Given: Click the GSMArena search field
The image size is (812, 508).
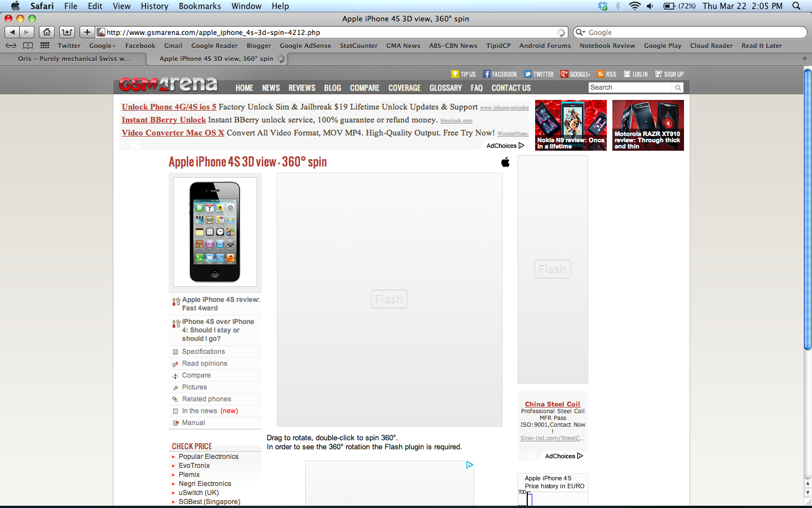Looking at the screenshot, I should click(630, 87).
